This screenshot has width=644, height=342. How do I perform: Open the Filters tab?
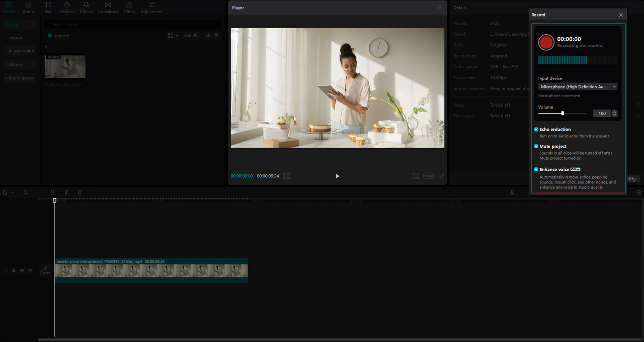pos(129,8)
